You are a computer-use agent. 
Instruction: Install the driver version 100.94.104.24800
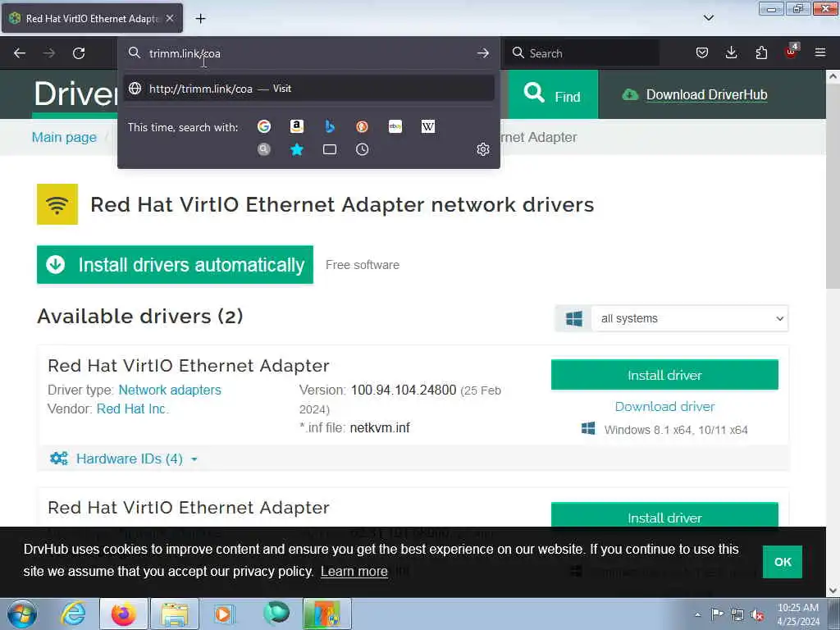click(664, 374)
